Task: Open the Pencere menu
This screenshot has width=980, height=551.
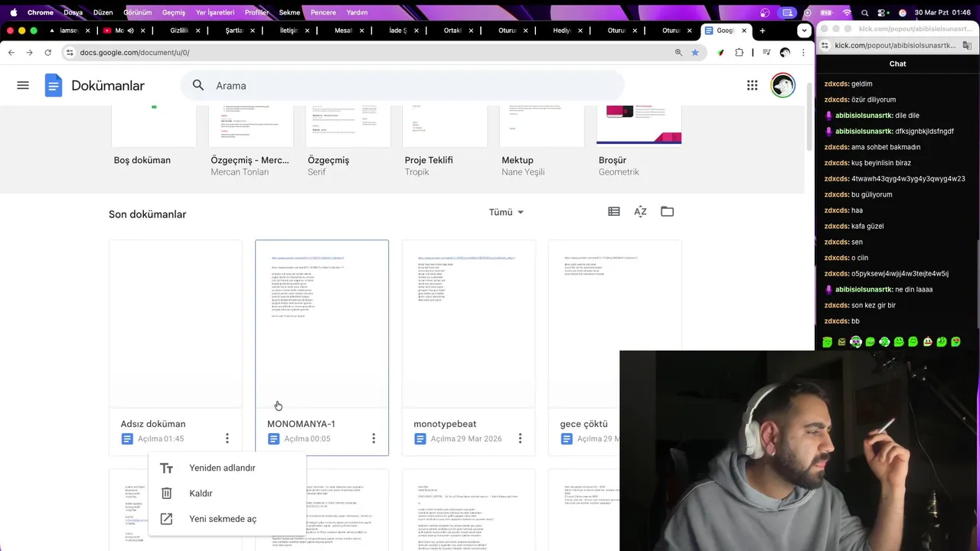Action: coord(323,12)
